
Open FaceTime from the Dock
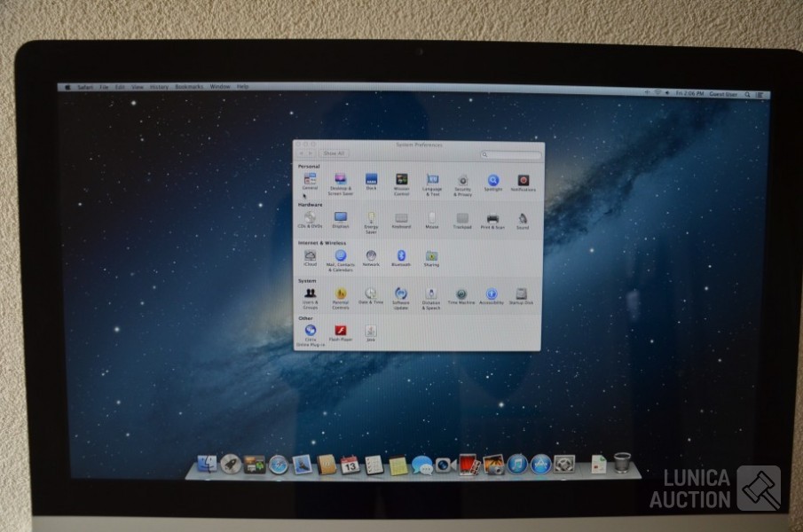pos(445,465)
